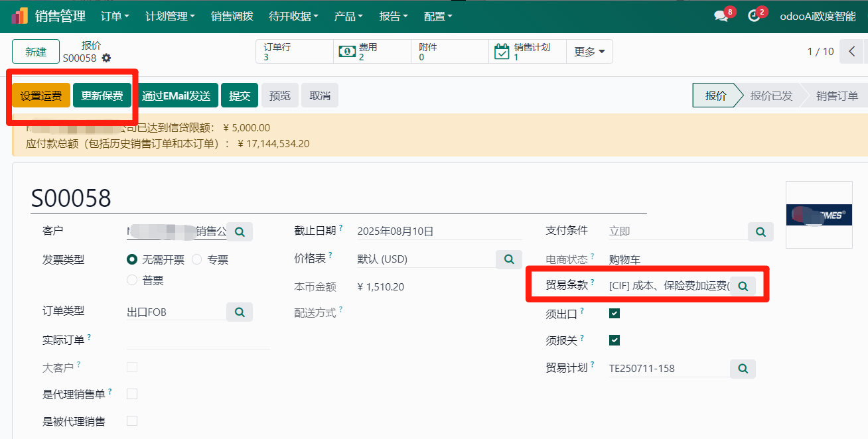The width and height of the screenshot is (868, 439).
Task: Click the magnifier icon in 贸易条款 field
Action: (x=743, y=286)
